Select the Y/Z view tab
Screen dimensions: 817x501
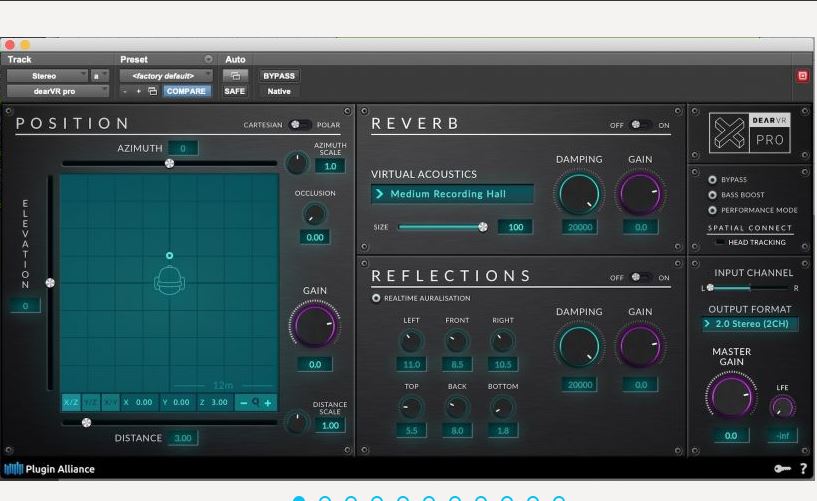pos(91,403)
